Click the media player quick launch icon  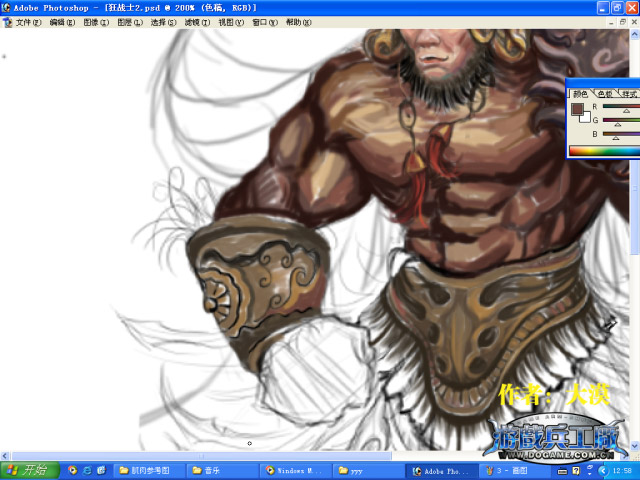coord(73,471)
